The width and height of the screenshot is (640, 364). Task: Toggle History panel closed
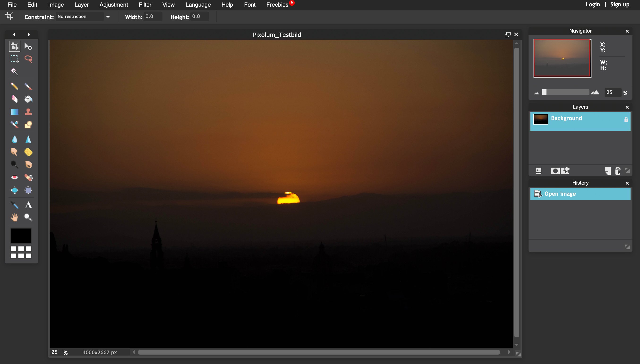pyautogui.click(x=627, y=182)
